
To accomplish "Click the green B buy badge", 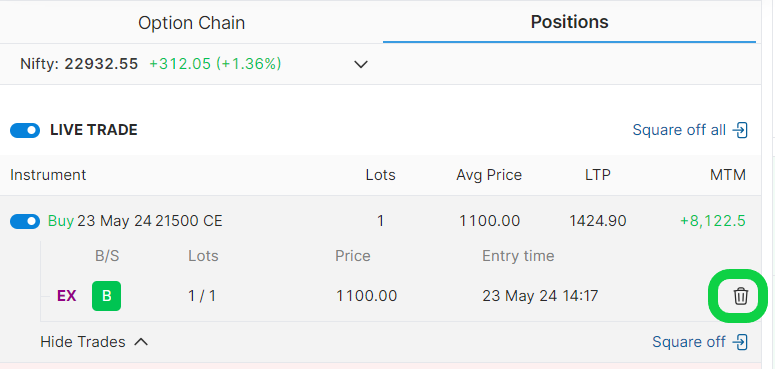I will point(106,296).
